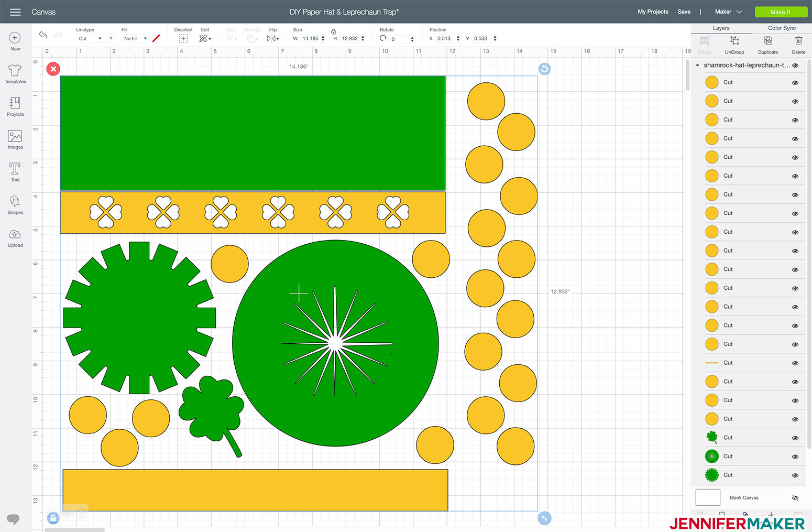
Task: Hide the dashed line Cut layer
Action: pyautogui.click(x=795, y=363)
